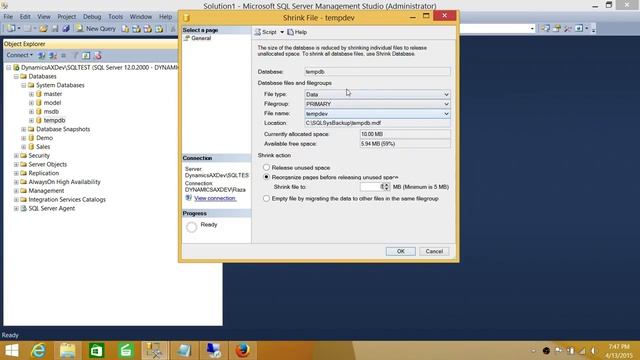Click the Analysis Services DMX Query icon
The image size is (640, 360).
pyautogui.click(x=147, y=29)
